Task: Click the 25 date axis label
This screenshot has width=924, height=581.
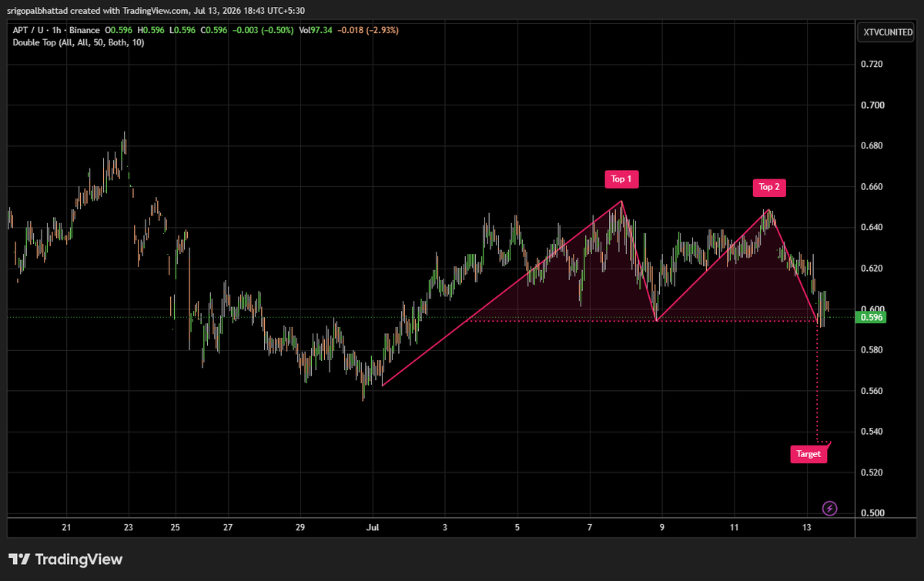Action: click(176, 528)
